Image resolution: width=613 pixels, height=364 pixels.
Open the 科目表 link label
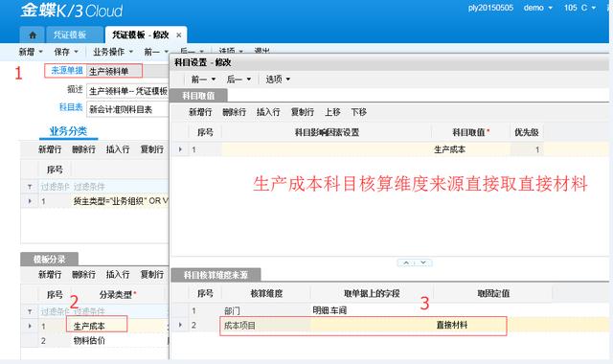click(x=71, y=107)
